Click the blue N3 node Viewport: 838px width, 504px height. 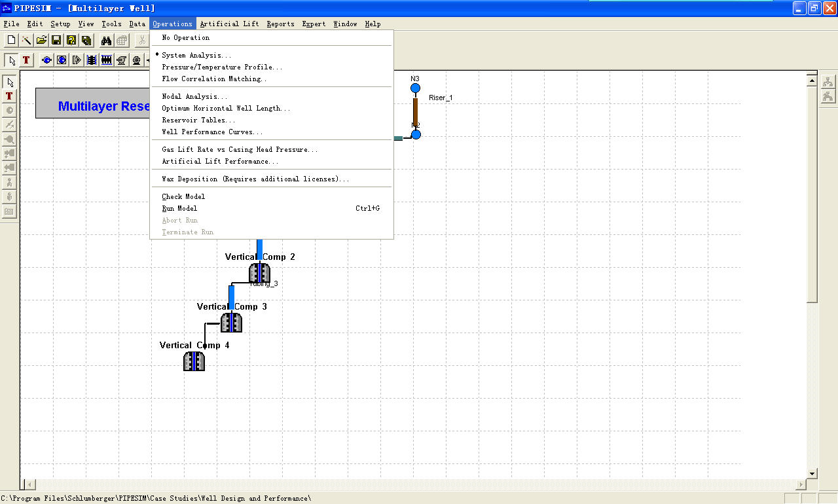tap(415, 88)
